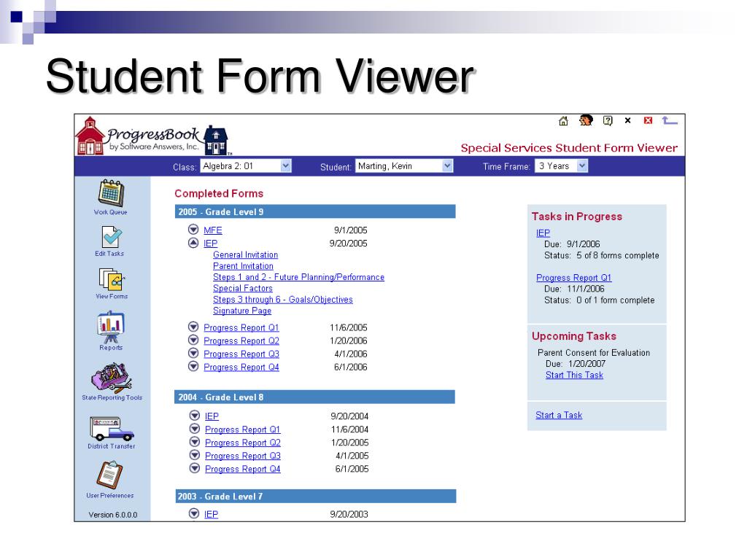Viewport: 747px width, 560px height.
Task: Open the Time Frame dropdown 3 Years
Action: [x=561, y=166]
